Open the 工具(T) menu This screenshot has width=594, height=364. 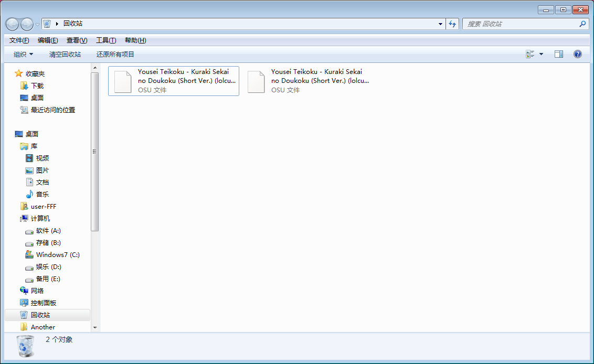(106, 40)
